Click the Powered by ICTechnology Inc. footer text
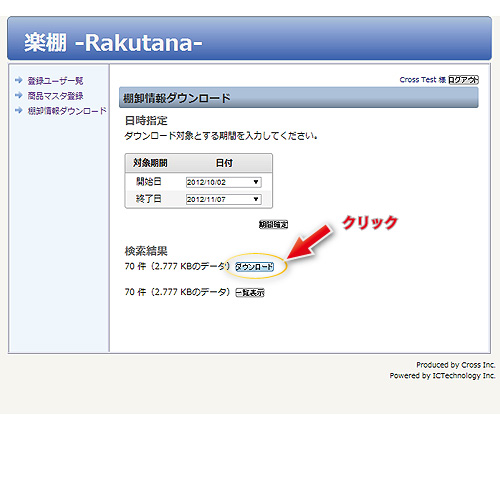This screenshot has width=500, height=500. 442,376
